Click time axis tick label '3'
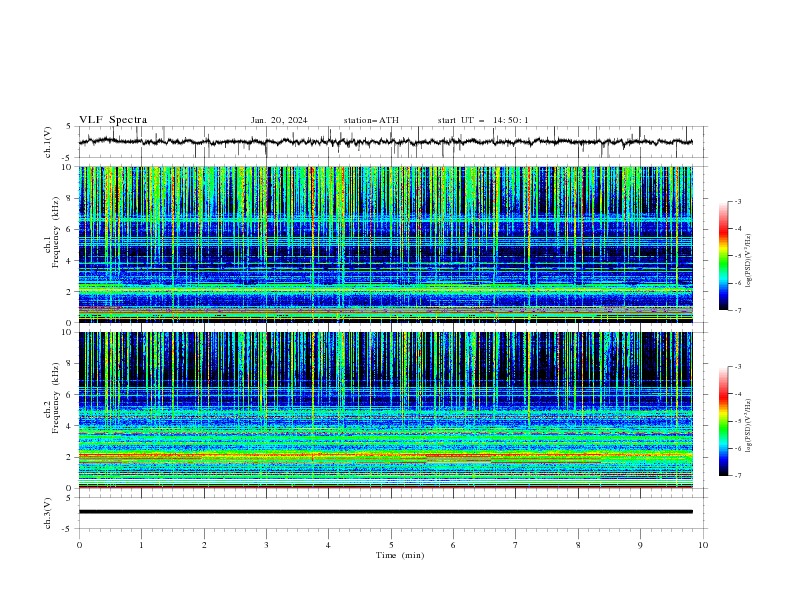 pyautogui.click(x=266, y=545)
